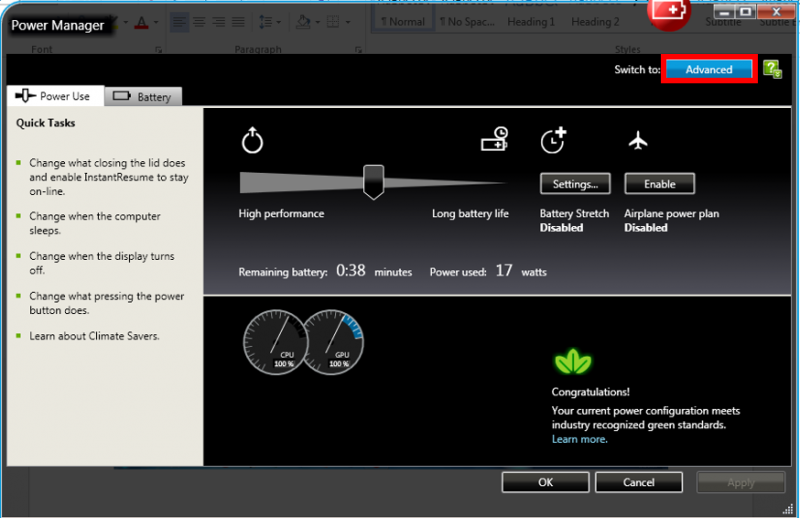The height and width of the screenshot is (518, 800).
Task: Confirm with the OK button
Action: coord(545,482)
